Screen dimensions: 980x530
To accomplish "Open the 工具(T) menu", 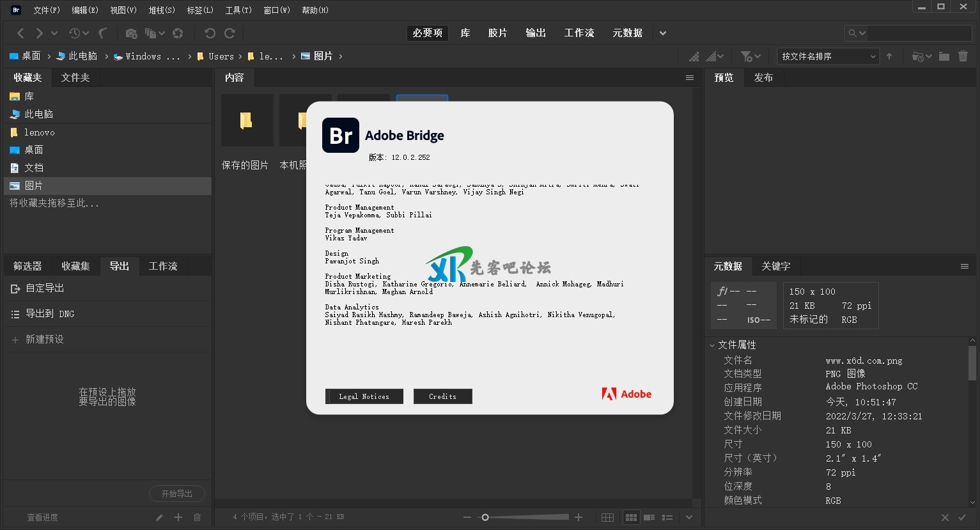I will 238,10.
